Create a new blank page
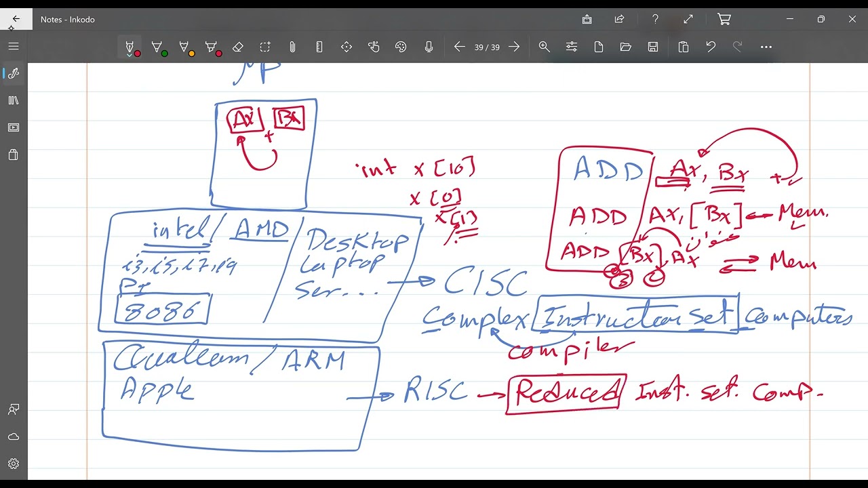 click(x=599, y=47)
